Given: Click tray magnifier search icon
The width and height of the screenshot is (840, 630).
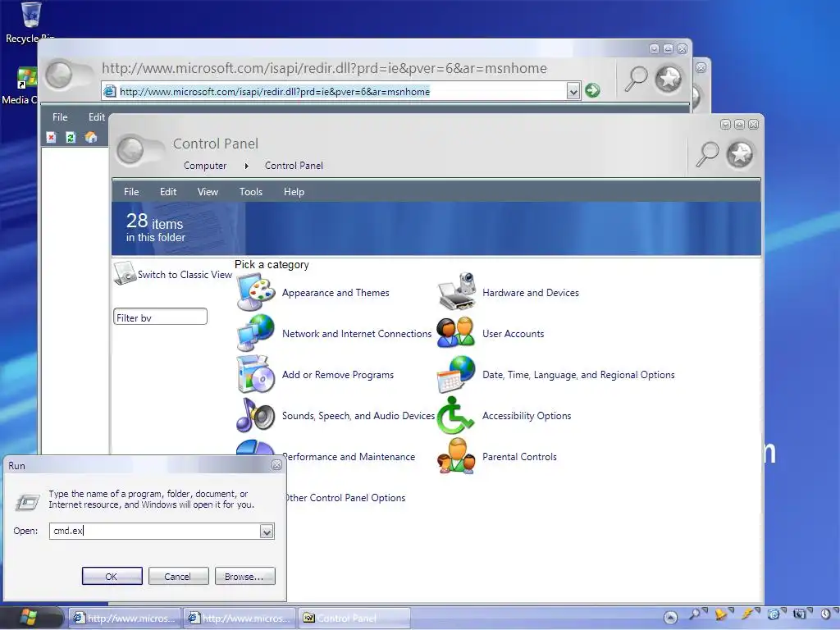Looking at the screenshot, I should tap(695, 614).
